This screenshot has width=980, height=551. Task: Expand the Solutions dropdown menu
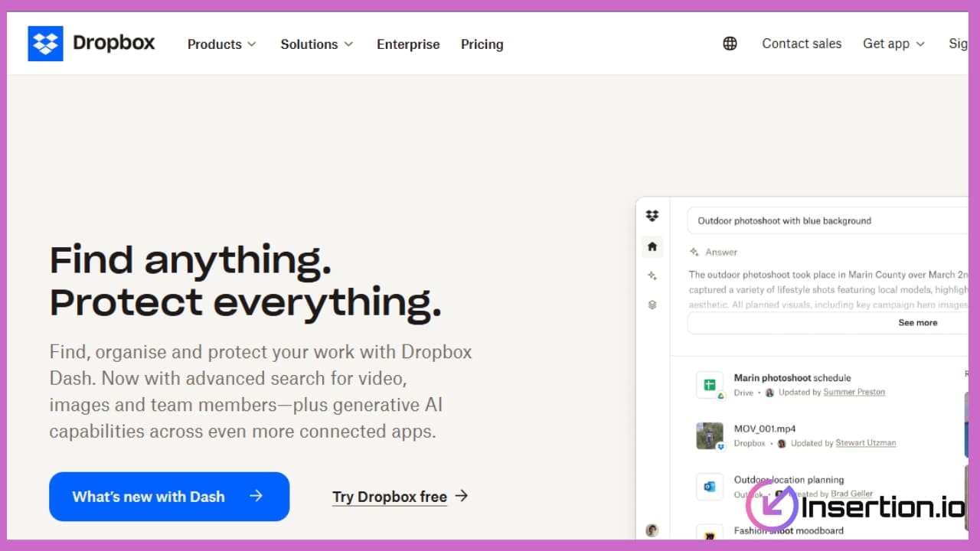click(316, 44)
